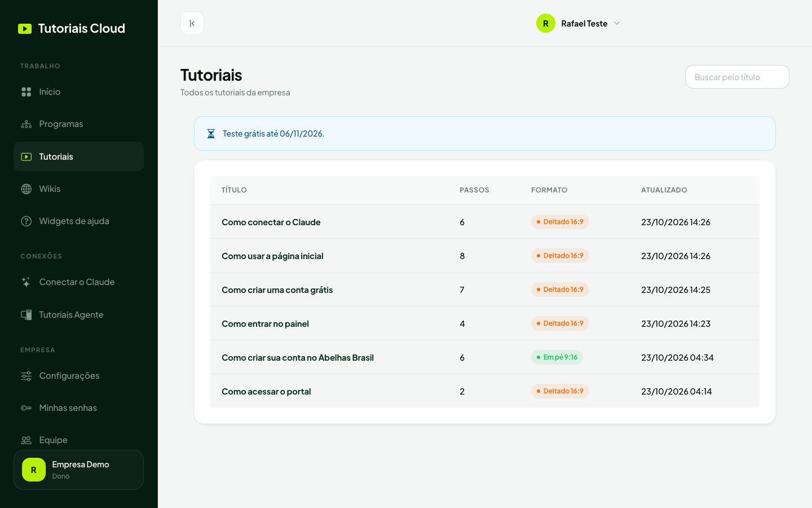Click the Configurações sliders icon
This screenshot has width=812, height=508.
pyautogui.click(x=27, y=376)
